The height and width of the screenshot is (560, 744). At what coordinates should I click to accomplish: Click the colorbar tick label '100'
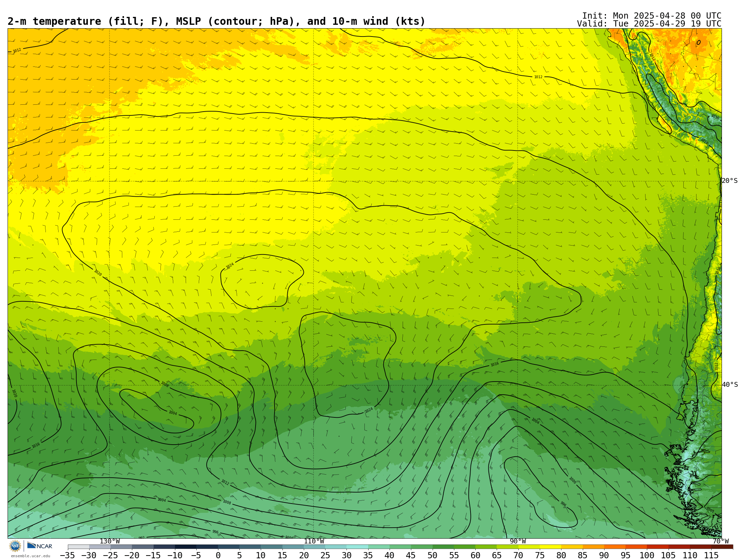[x=647, y=556]
